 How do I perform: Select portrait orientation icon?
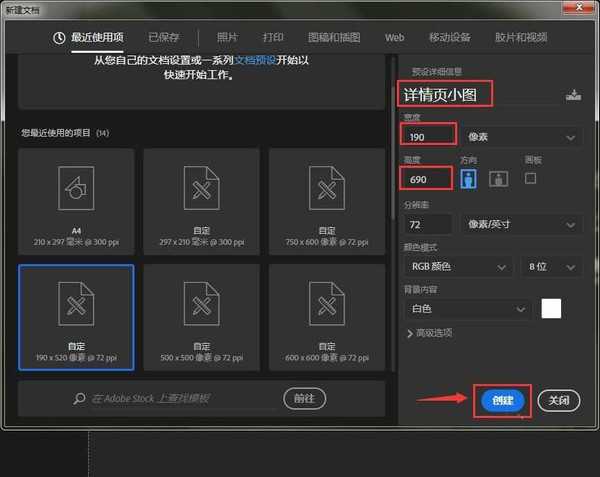click(x=468, y=178)
